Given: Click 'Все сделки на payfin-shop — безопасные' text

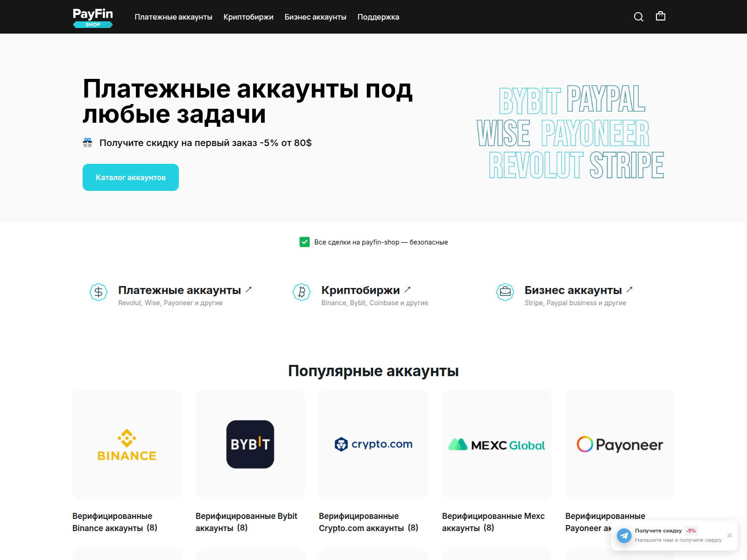Looking at the screenshot, I should tap(381, 242).
